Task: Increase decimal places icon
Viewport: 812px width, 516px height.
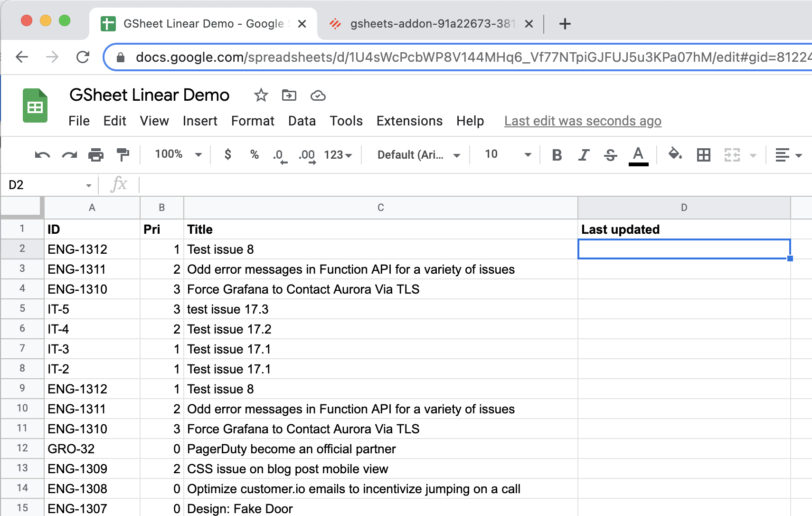Action: click(x=307, y=156)
